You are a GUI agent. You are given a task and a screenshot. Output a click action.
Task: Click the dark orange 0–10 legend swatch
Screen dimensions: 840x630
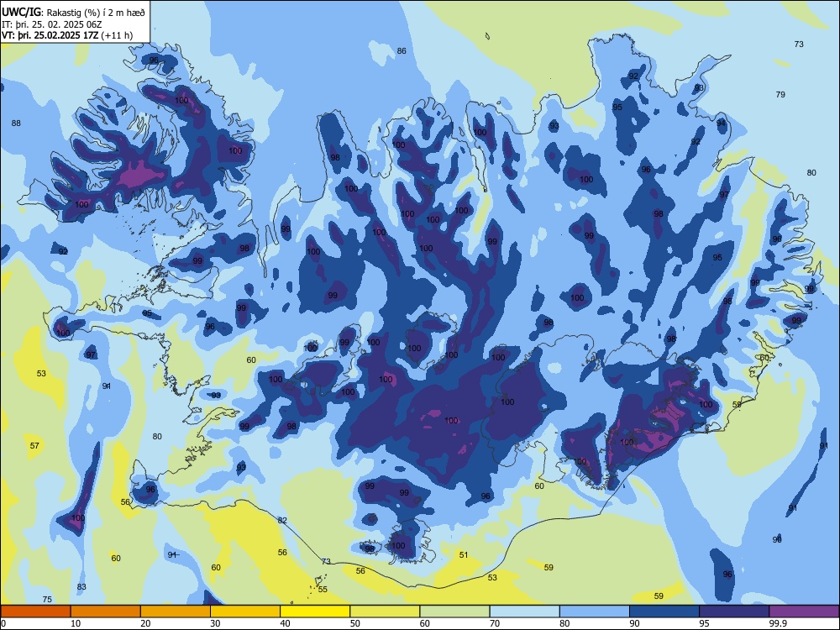coord(35,612)
